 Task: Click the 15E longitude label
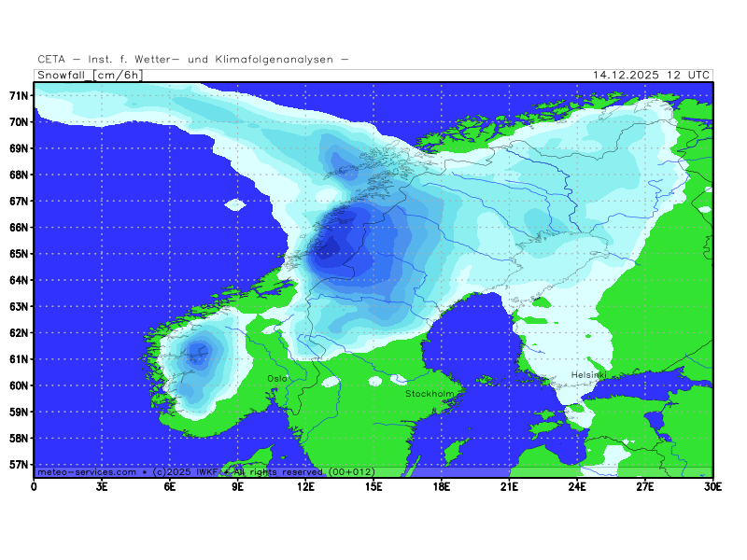pyautogui.click(x=373, y=485)
